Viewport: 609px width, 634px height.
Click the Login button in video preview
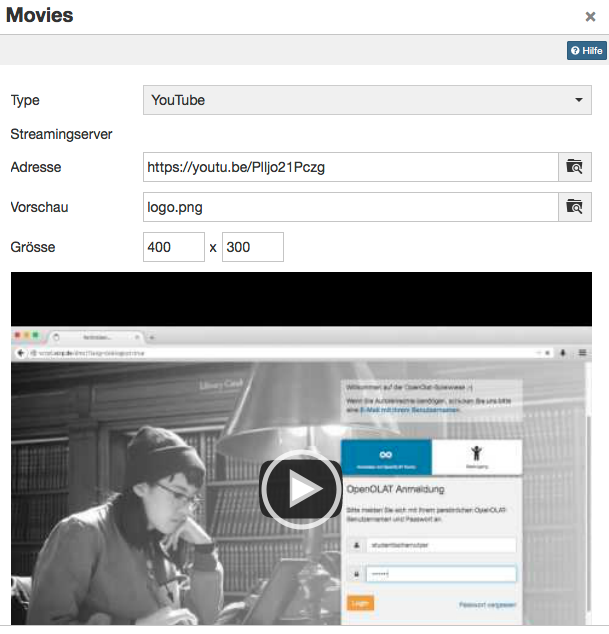(360, 603)
